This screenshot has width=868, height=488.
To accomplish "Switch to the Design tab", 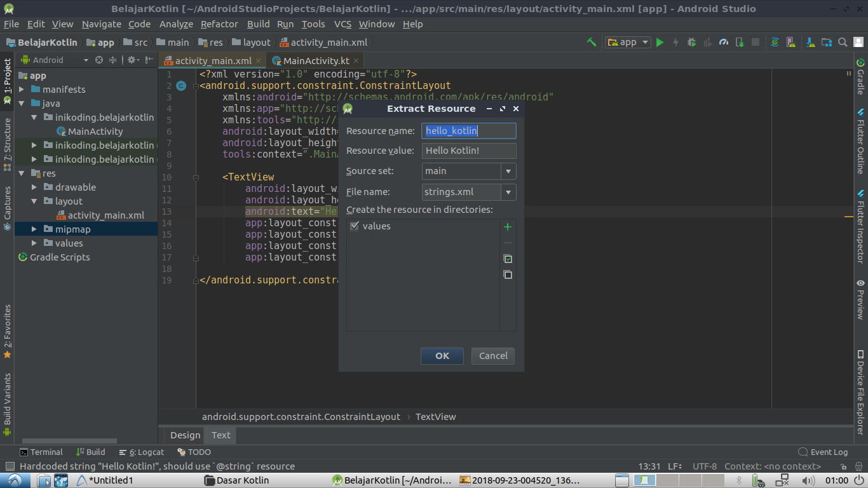I will coord(185,435).
